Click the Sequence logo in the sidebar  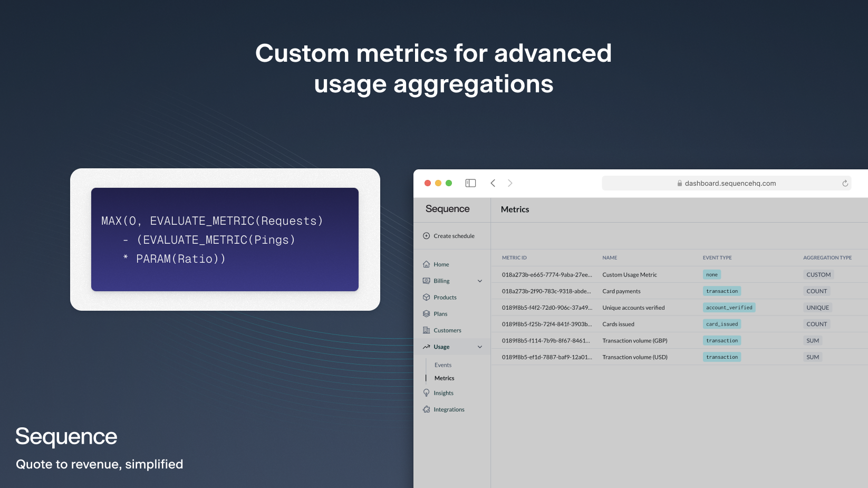(447, 209)
